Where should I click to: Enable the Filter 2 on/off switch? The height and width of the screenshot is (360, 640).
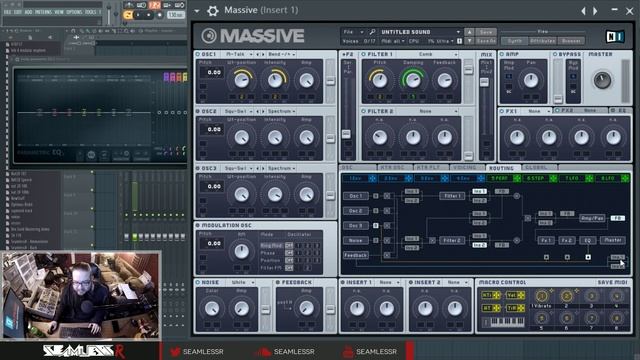click(x=363, y=111)
